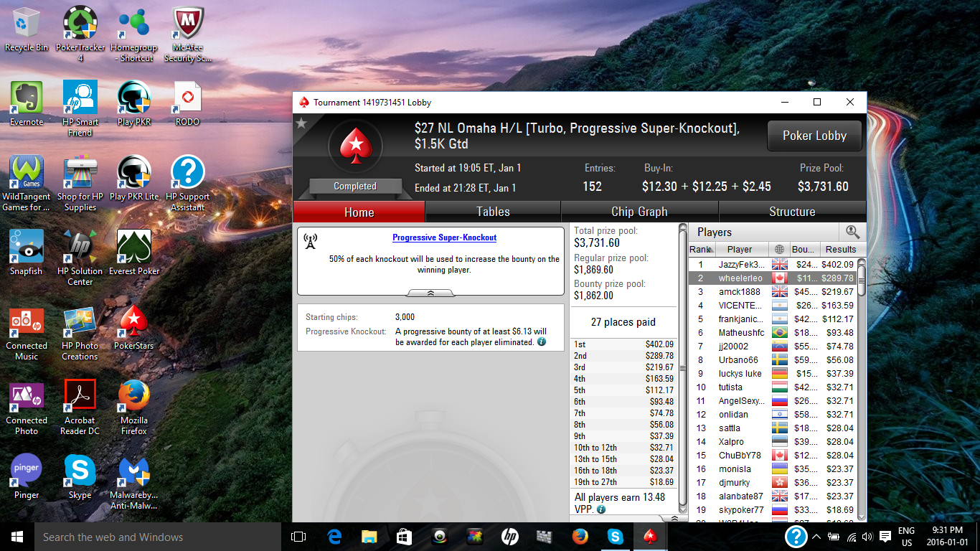Screen dimensions: 980x551
Task: Open the Play PKR Lite desktop icon
Action: click(x=134, y=179)
